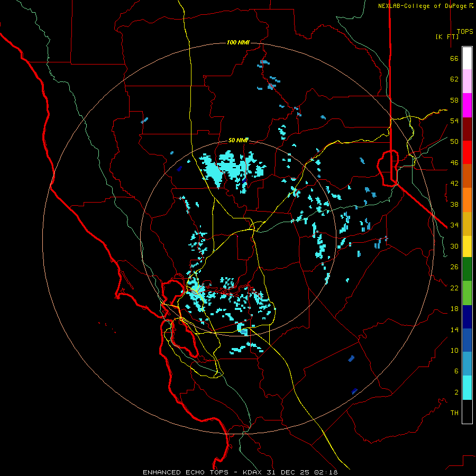Click the "31 DEC 25" date in caption
The height and width of the screenshot is (476, 476).
(x=288, y=472)
